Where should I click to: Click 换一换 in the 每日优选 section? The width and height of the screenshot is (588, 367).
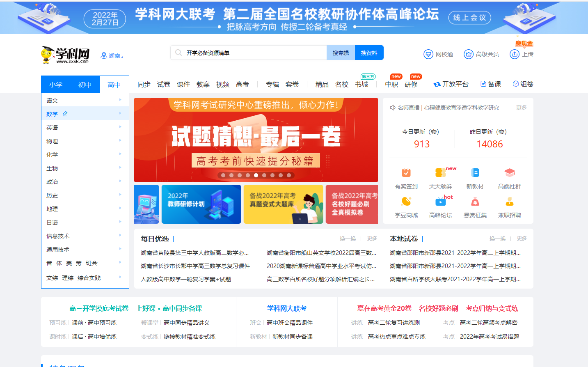[348, 239]
